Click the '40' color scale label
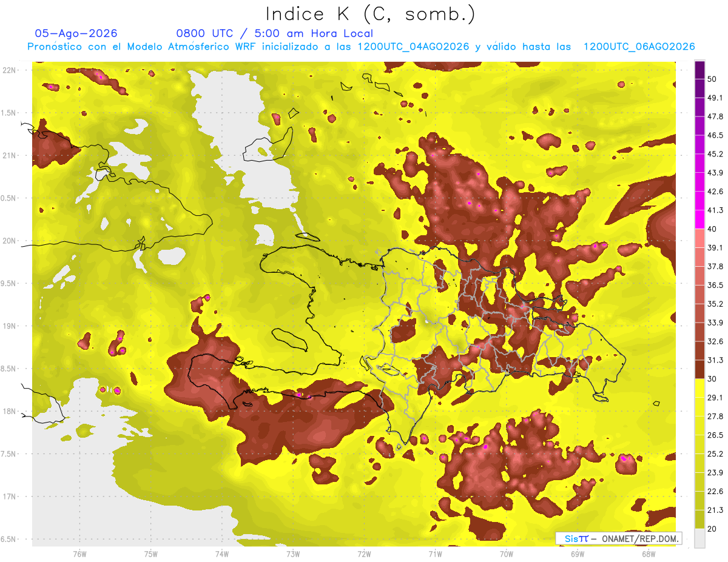 click(x=712, y=229)
